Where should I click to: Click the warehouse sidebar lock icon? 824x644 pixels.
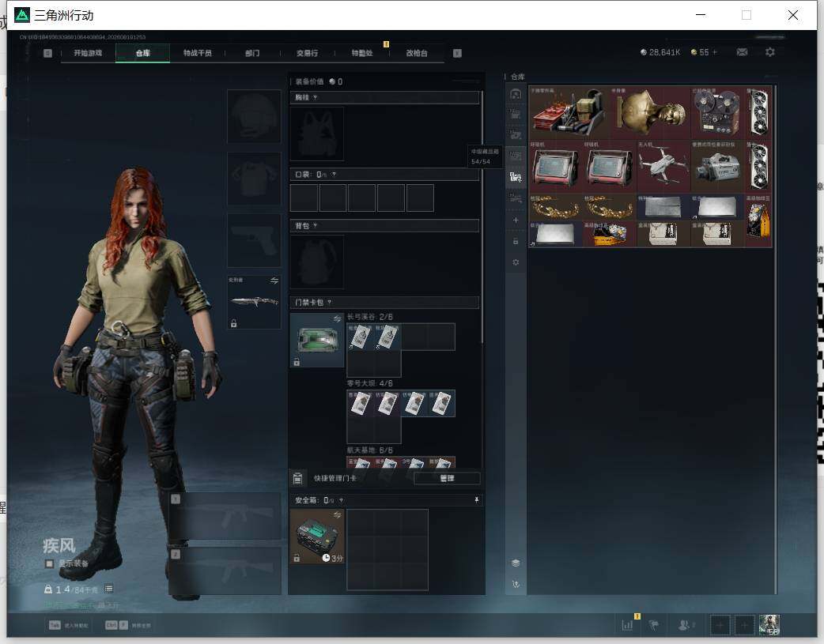click(516, 241)
